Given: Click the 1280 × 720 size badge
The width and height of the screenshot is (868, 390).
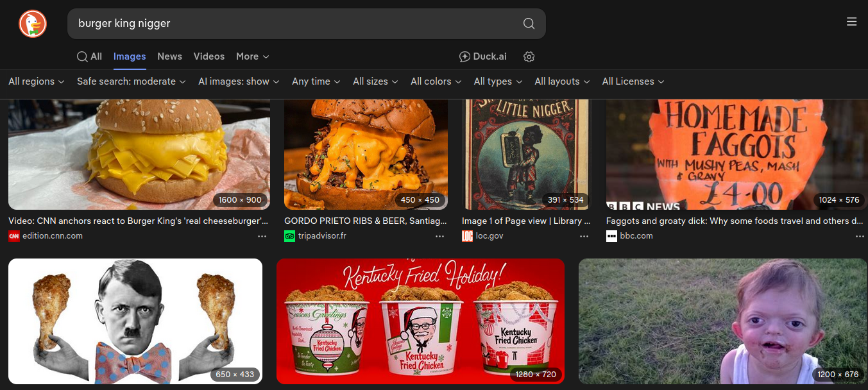Looking at the screenshot, I should pyautogui.click(x=536, y=375).
